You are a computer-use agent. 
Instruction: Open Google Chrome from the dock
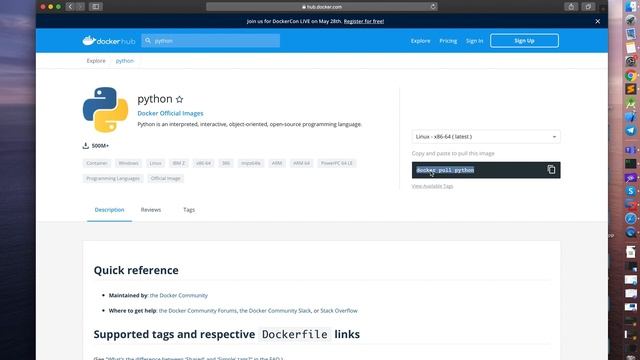tap(631, 76)
